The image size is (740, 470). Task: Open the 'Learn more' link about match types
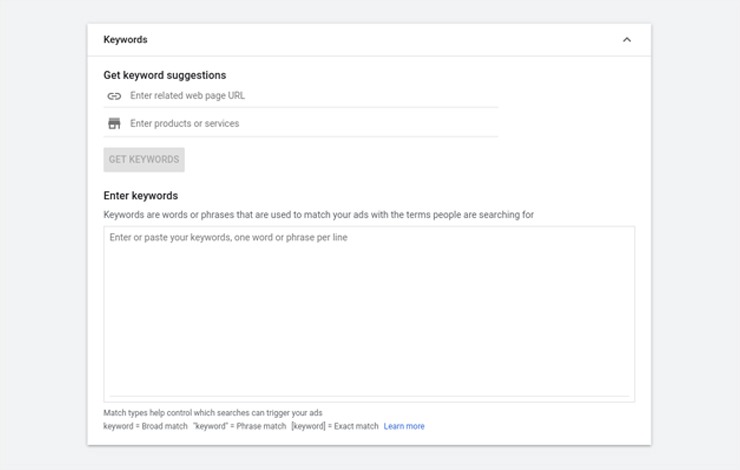point(404,426)
